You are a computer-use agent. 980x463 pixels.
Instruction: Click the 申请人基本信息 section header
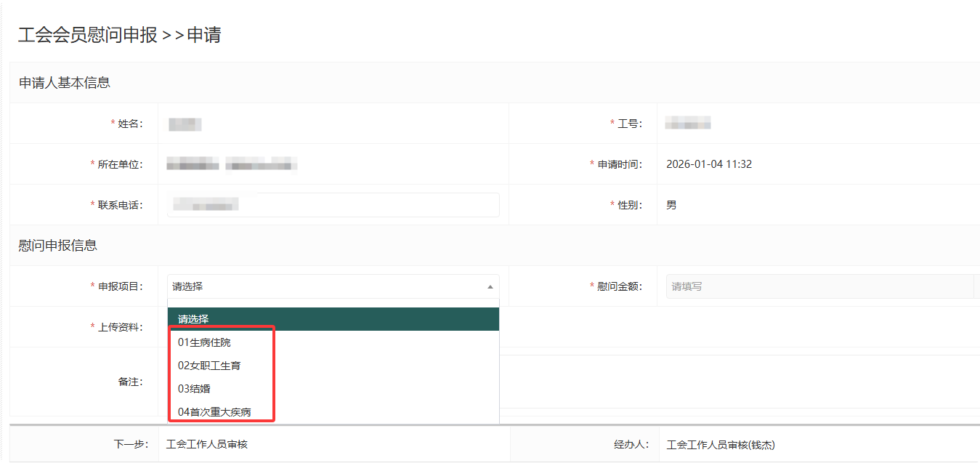65,83
